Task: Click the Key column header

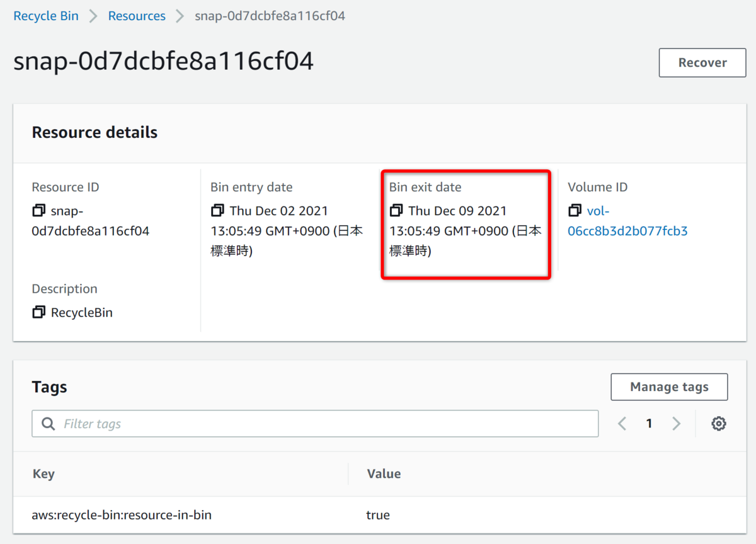Action: (x=43, y=474)
